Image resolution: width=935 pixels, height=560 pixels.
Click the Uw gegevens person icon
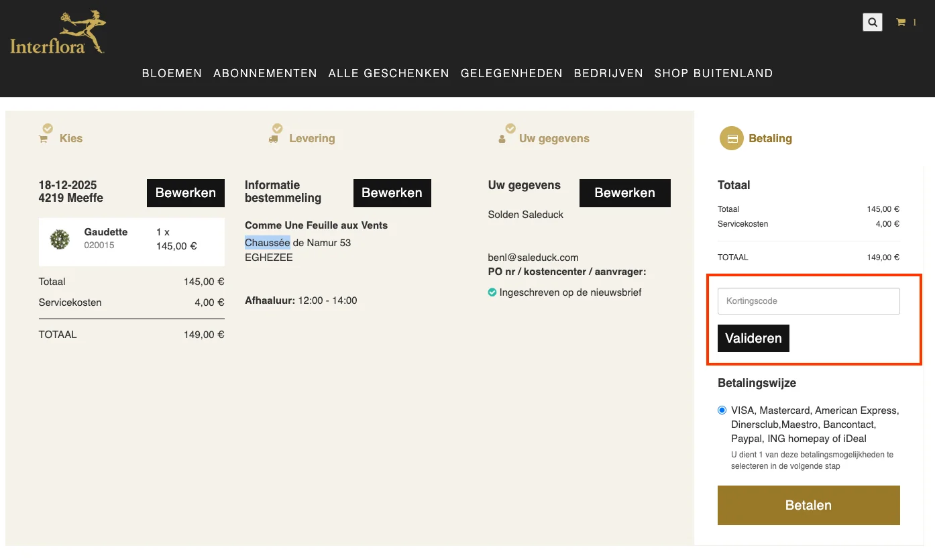(502, 139)
